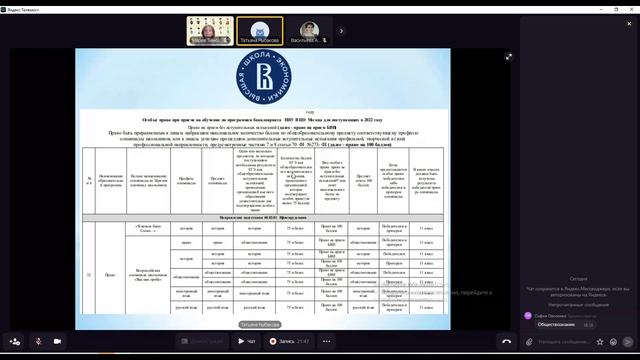Toggle the camera button
Viewport: 640px width, 360px height.
(x=57, y=341)
